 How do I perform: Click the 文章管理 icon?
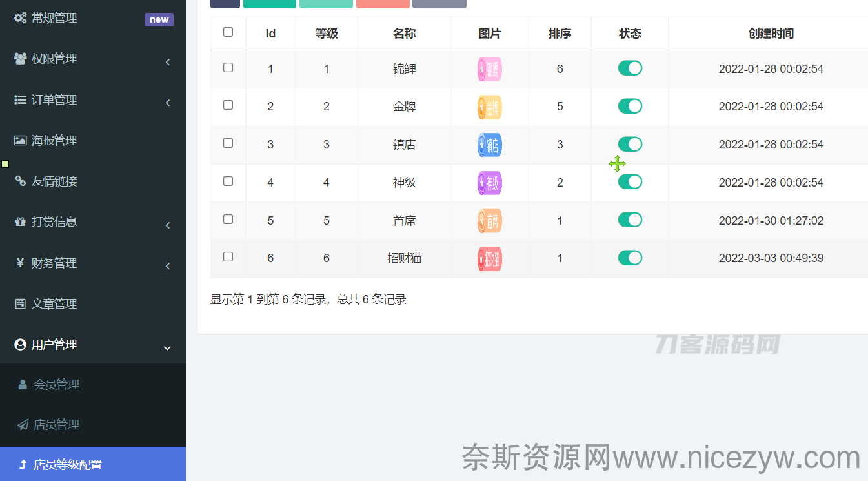21,303
